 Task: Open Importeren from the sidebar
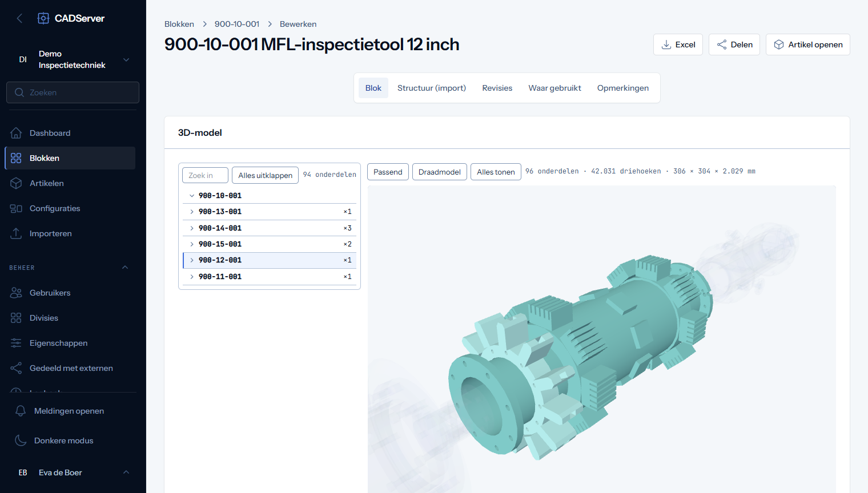[x=70, y=233]
